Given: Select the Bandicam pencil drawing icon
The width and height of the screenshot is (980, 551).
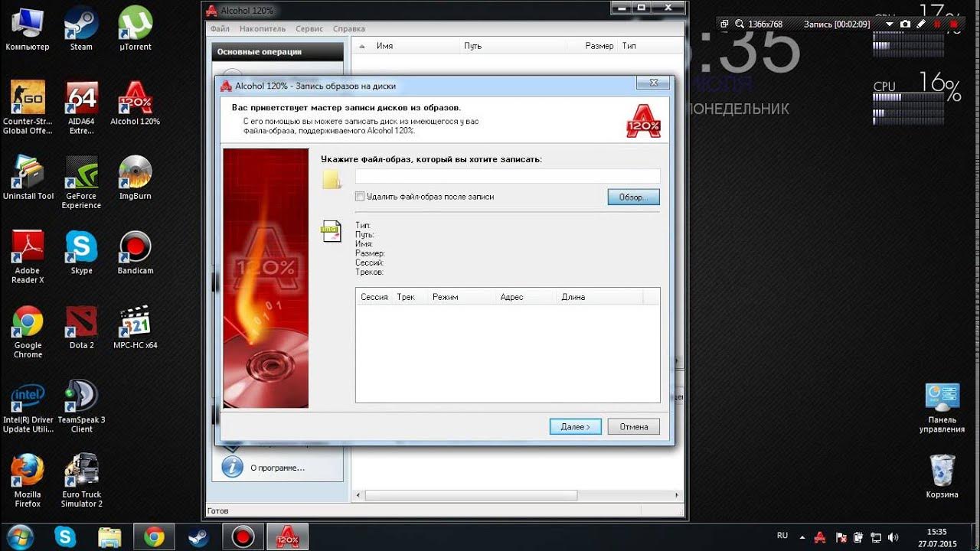Looking at the screenshot, I should click(921, 24).
